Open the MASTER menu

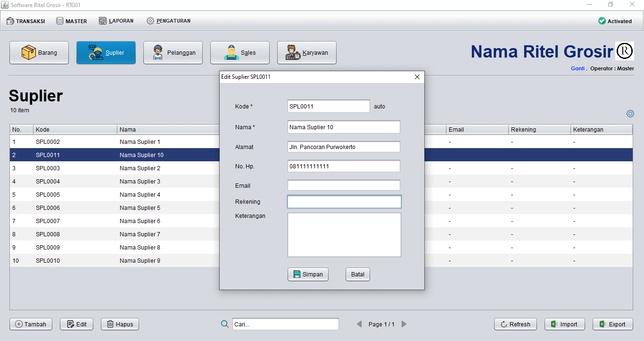coord(72,21)
